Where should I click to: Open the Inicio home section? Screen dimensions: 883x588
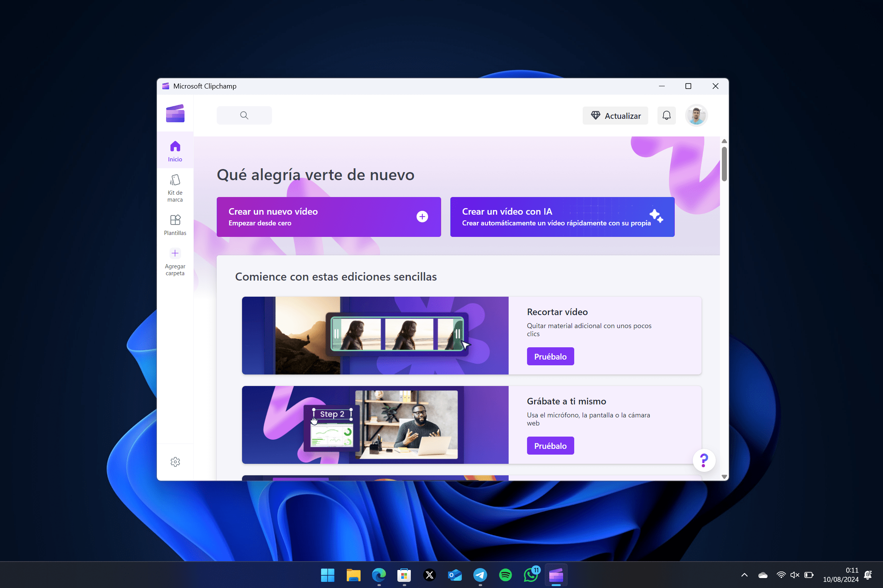pyautogui.click(x=175, y=150)
